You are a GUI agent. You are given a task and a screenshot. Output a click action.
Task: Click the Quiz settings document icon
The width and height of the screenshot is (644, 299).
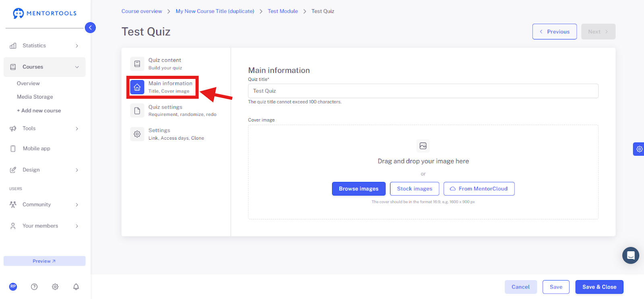tap(137, 111)
